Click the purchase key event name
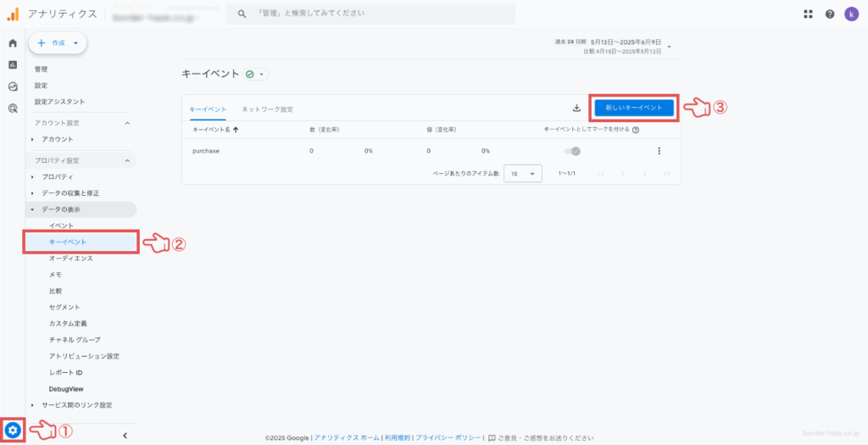 (x=206, y=151)
